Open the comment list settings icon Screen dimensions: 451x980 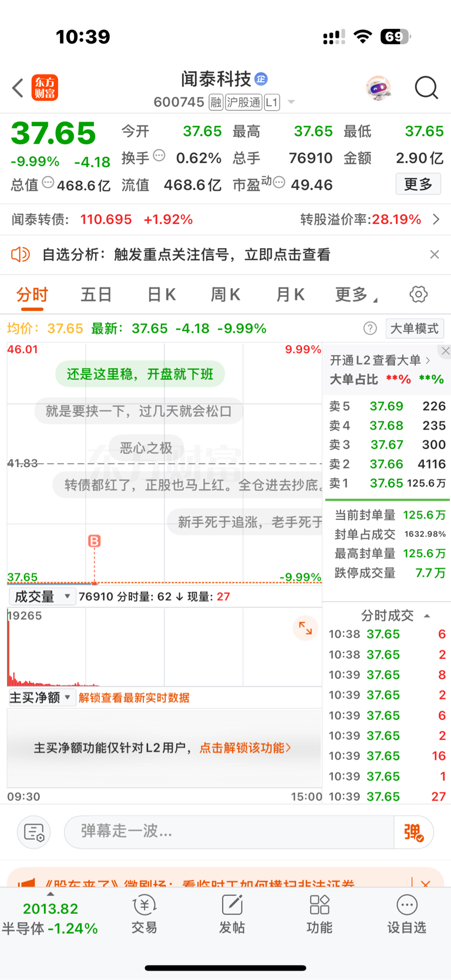pos(33,832)
